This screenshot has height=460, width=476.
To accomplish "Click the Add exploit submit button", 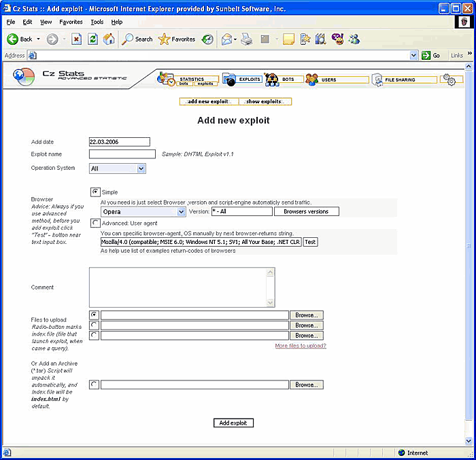I will pyautogui.click(x=233, y=423).
